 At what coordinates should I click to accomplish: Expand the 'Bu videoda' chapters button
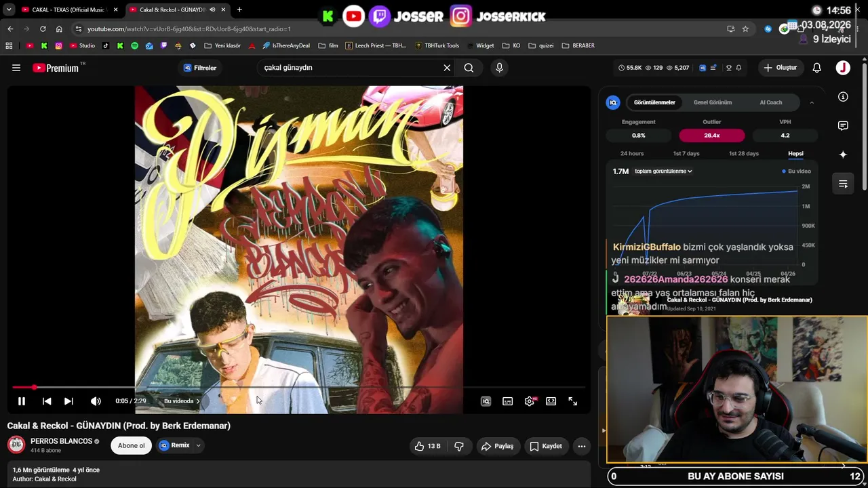tap(182, 401)
